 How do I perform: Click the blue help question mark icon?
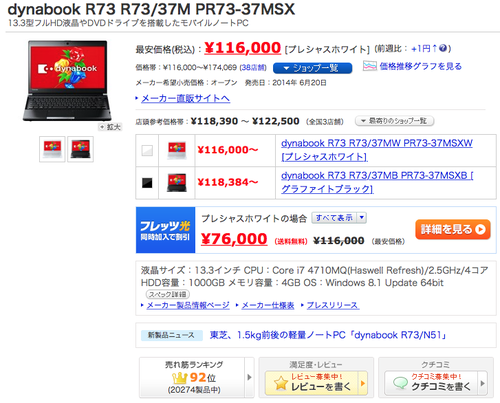point(443,48)
